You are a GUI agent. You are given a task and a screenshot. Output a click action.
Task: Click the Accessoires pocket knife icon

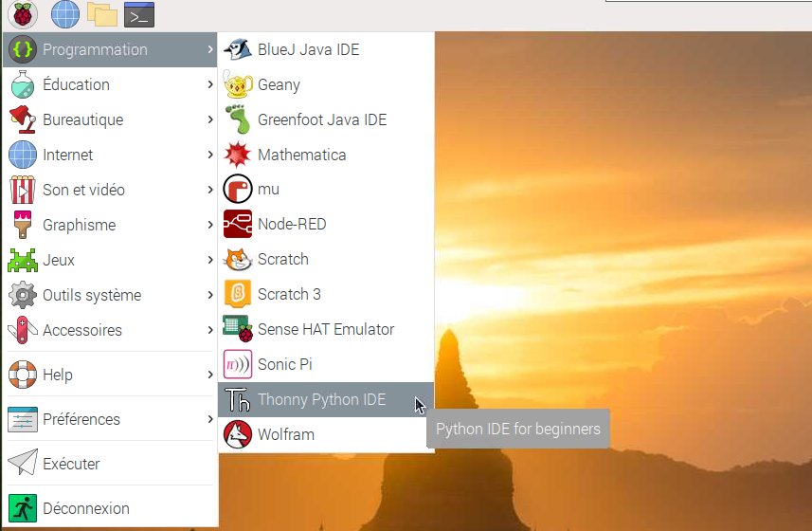pyautogui.click(x=23, y=330)
